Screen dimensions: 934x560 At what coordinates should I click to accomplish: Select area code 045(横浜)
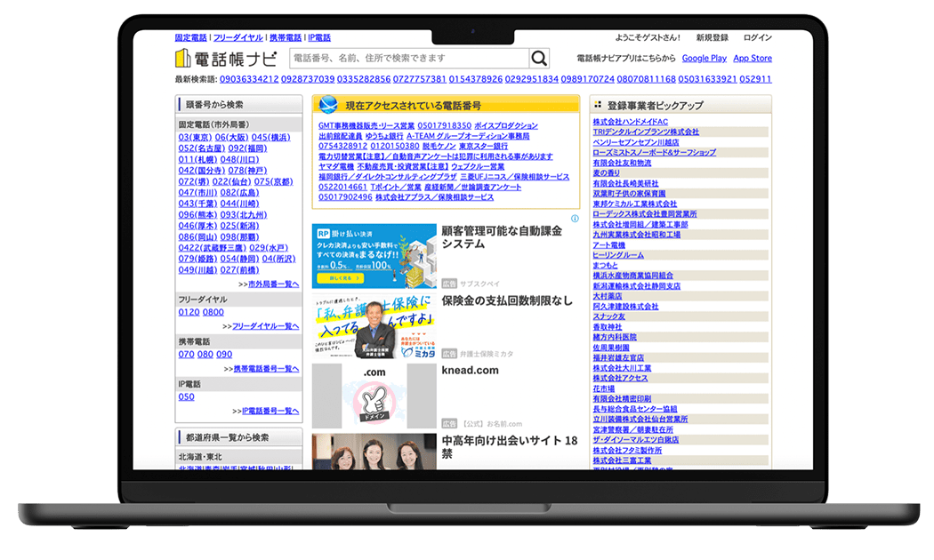271,138
